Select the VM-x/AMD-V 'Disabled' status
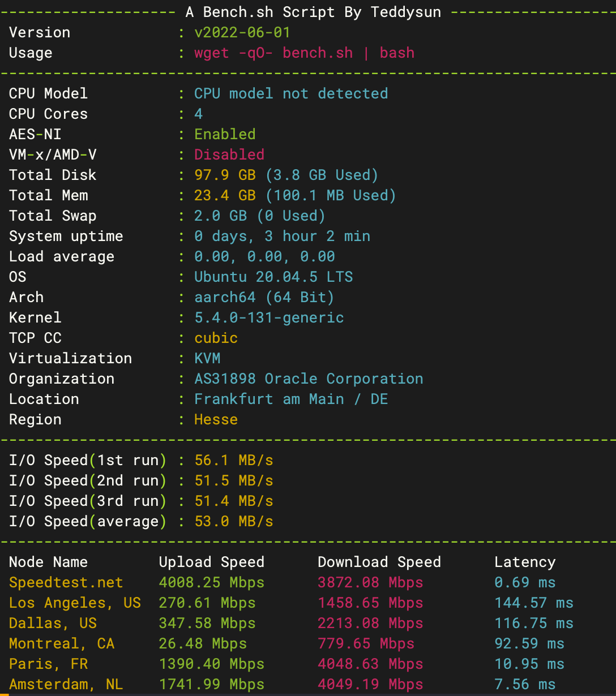The image size is (616, 696). [229, 154]
